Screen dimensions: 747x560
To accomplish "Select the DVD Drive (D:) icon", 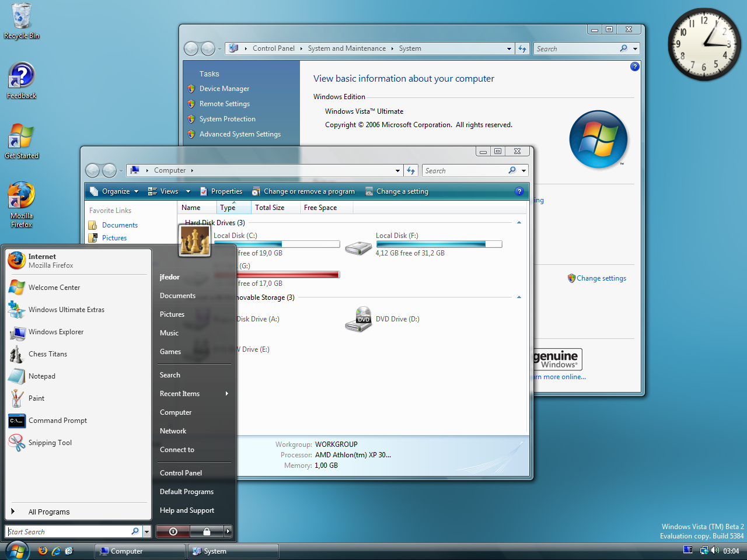I will (x=358, y=319).
